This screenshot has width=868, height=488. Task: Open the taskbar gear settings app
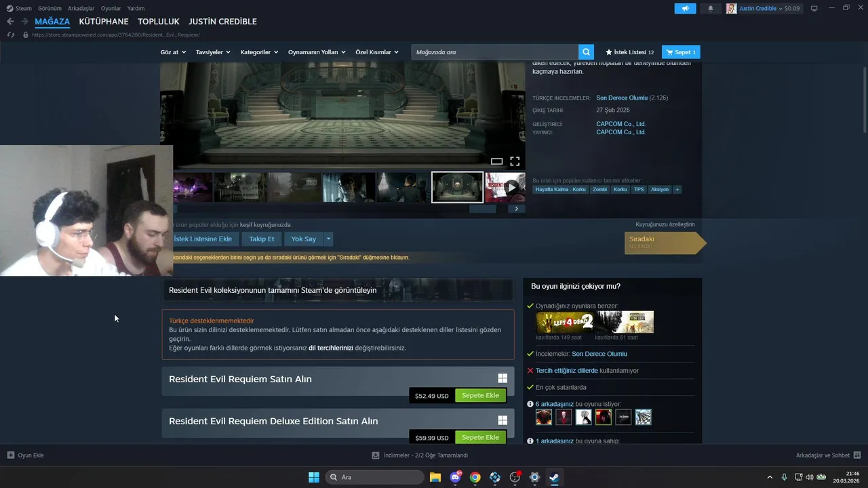pos(534,477)
